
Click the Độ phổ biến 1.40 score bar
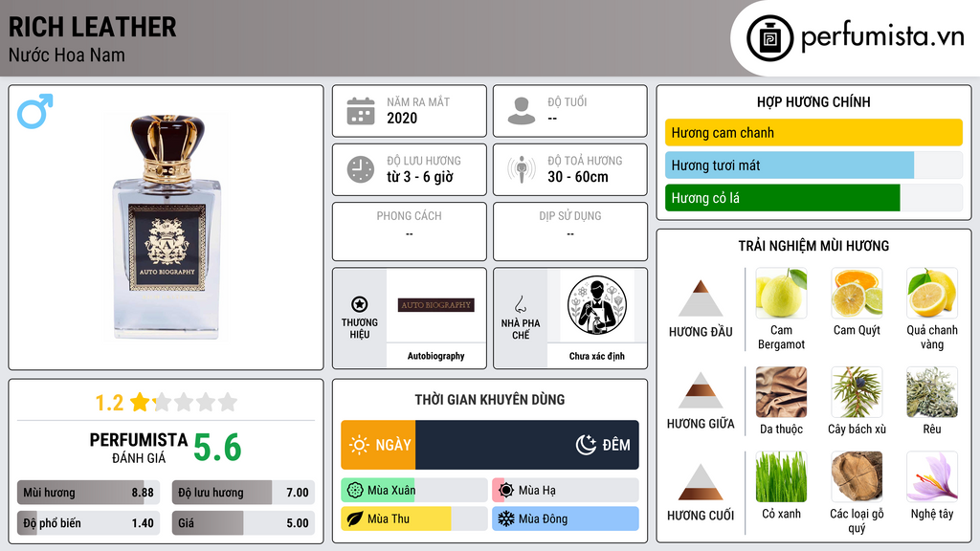click(88, 523)
